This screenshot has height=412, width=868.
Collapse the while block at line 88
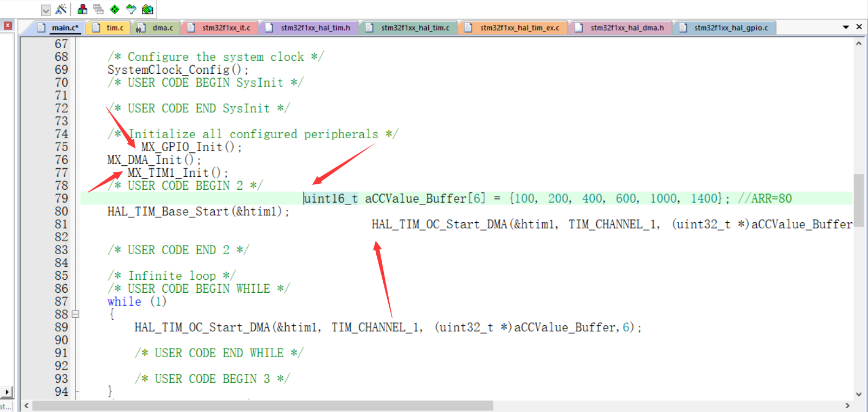pyautogui.click(x=75, y=314)
